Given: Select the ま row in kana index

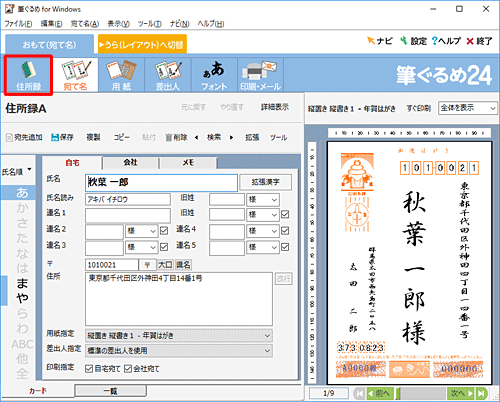Looking at the screenshot, I should (x=22, y=283).
